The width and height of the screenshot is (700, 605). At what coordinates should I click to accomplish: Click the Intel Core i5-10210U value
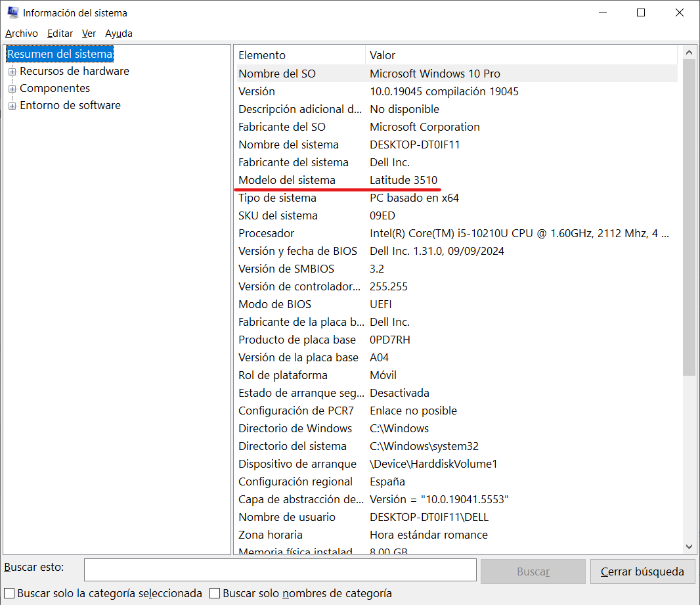click(x=519, y=233)
